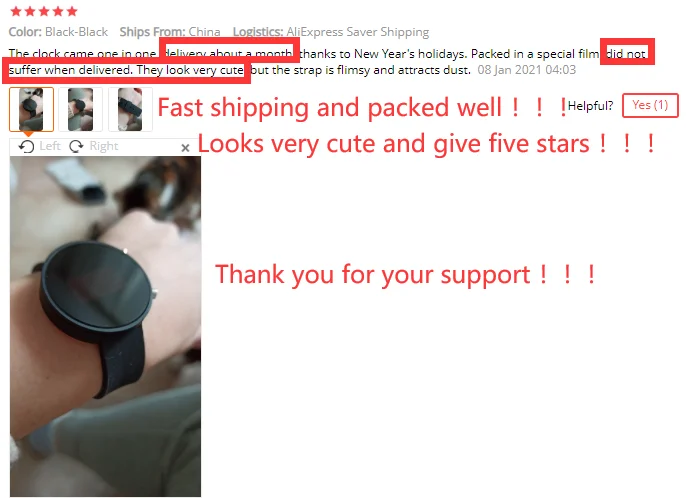Click the "Right" rotate label
Screen dimensions: 686x498
[104, 146]
